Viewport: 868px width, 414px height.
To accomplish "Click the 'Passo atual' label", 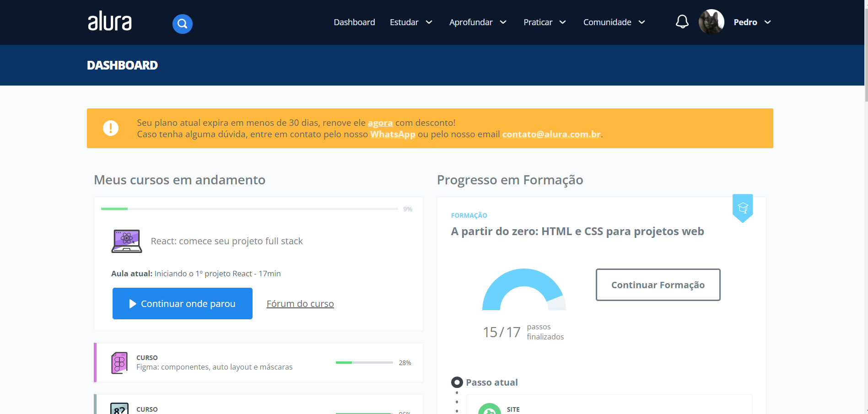I will pyautogui.click(x=492, y=382).
